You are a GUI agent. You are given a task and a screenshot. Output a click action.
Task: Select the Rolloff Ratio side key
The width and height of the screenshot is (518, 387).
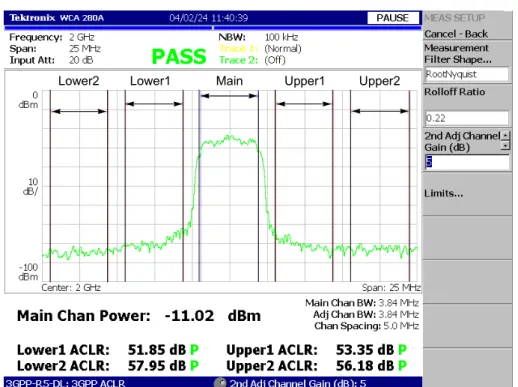467,106
